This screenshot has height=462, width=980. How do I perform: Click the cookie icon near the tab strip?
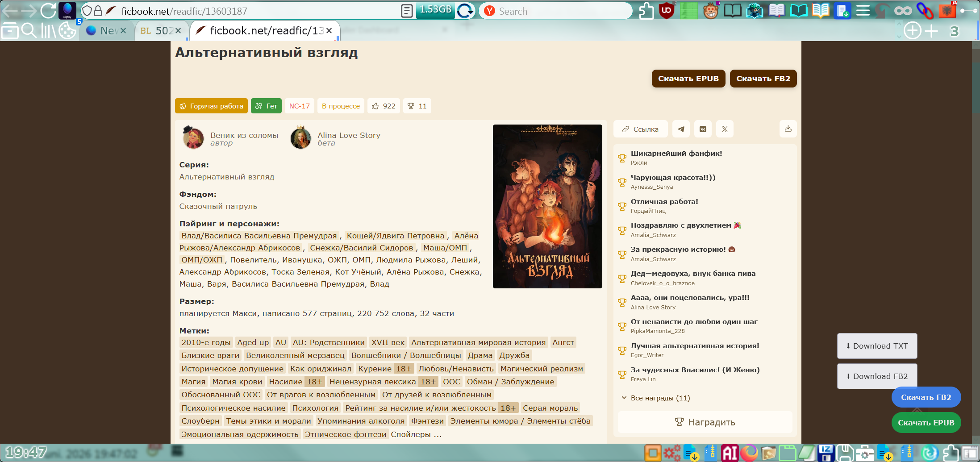pyautogui.click(x=67, y=31)
